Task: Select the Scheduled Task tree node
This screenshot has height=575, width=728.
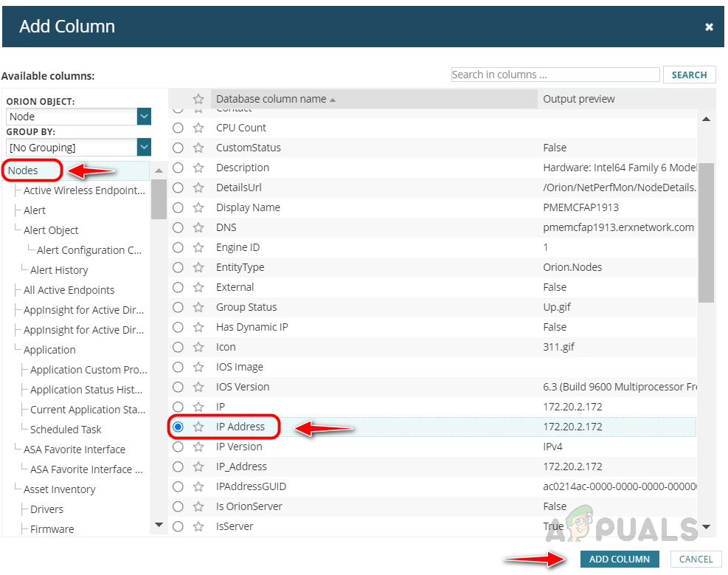Action: pyautogui.click(x=66, y=430)
